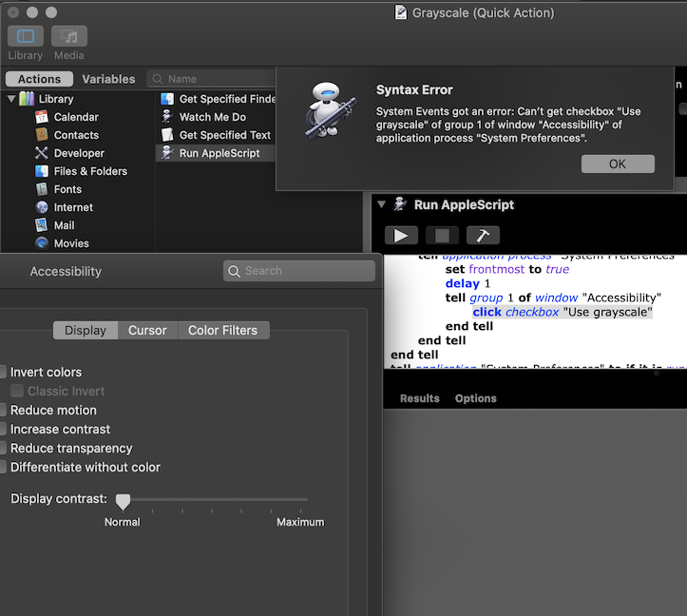Focus the Name search field in Automator
The width and height of the screenshot is (687, 616).
[213, 79]
